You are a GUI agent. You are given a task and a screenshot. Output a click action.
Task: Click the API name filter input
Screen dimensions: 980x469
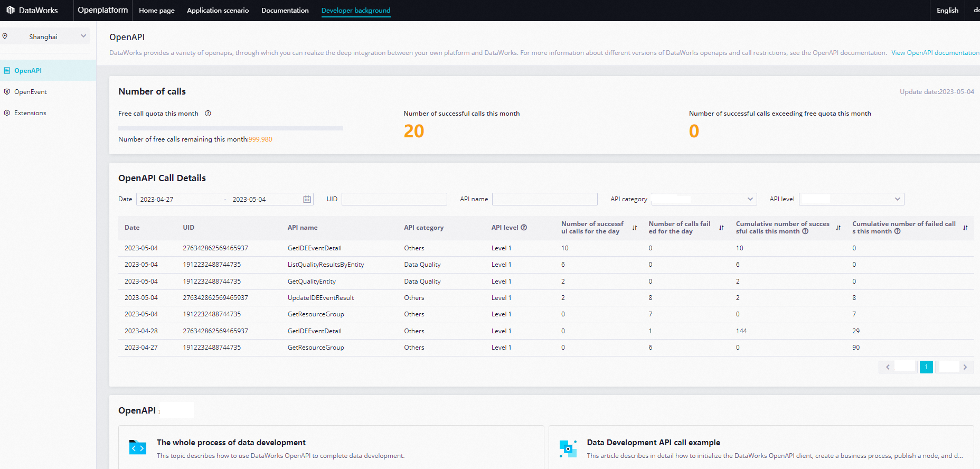[x=544, y=199]
